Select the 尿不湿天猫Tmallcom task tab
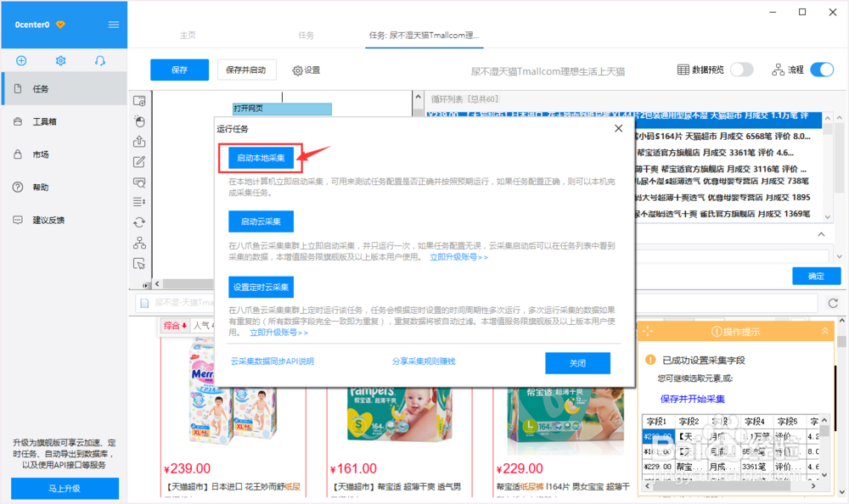The image size is (849, 504). [424, 35]
